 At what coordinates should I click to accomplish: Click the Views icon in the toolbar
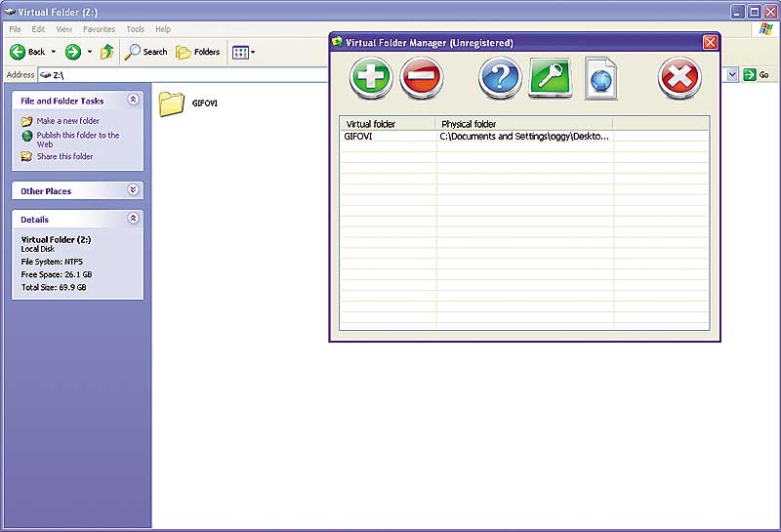point(240,53)
